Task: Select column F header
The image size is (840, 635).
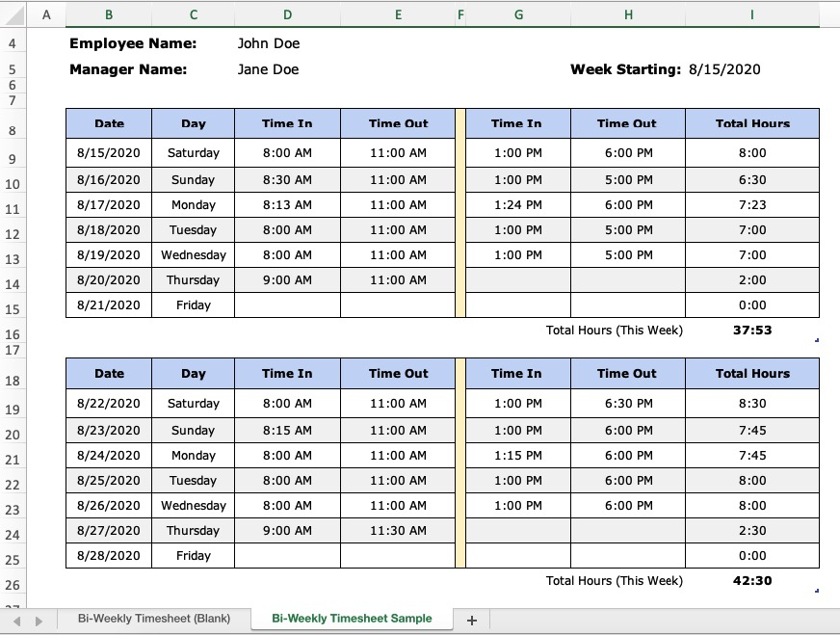Action: 460,15
